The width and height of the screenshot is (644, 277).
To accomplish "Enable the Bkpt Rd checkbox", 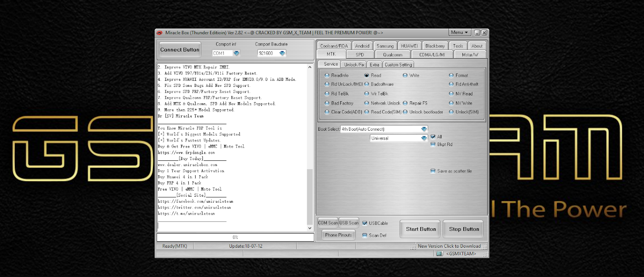I will pyautogui.click(x=433, y=144).
